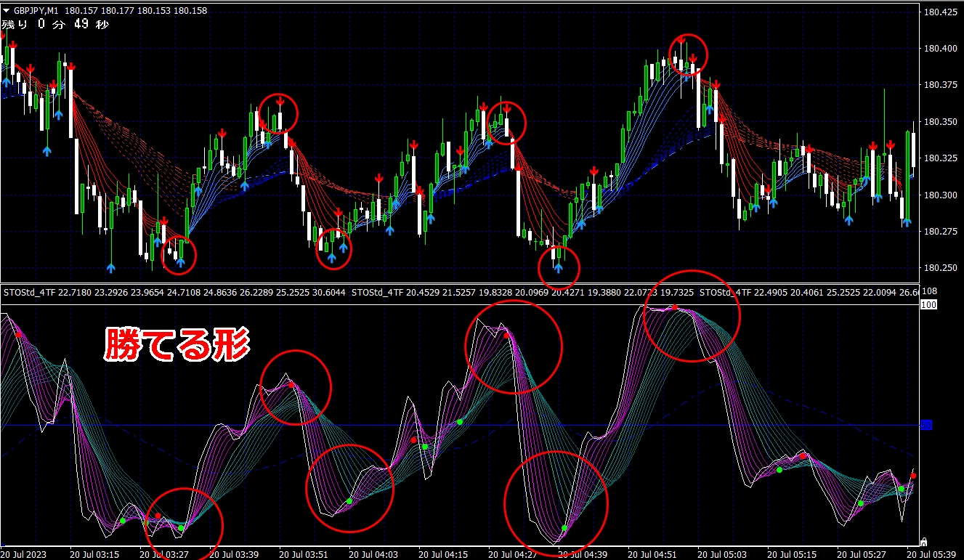The height and width of the screenshot is (560, 964).
Task: Click the 20 Jul 03:39 time label
Action: click(234, 554)
